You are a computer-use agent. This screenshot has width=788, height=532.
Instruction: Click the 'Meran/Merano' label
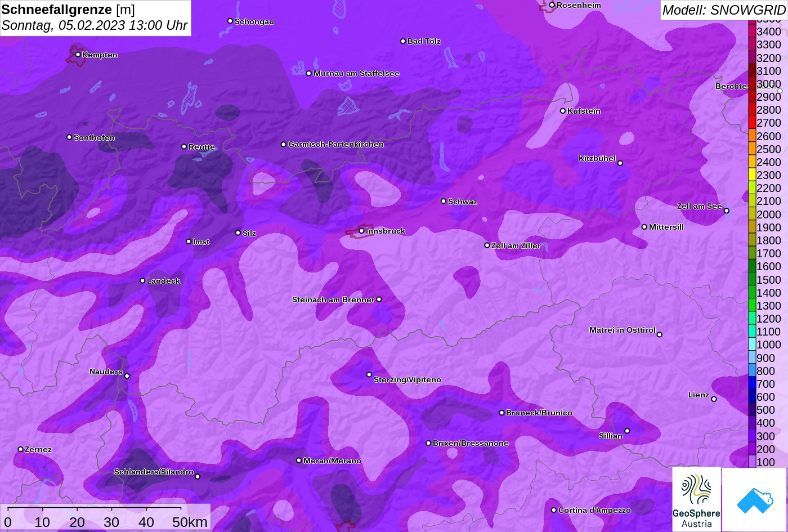[x=332, y=461]
